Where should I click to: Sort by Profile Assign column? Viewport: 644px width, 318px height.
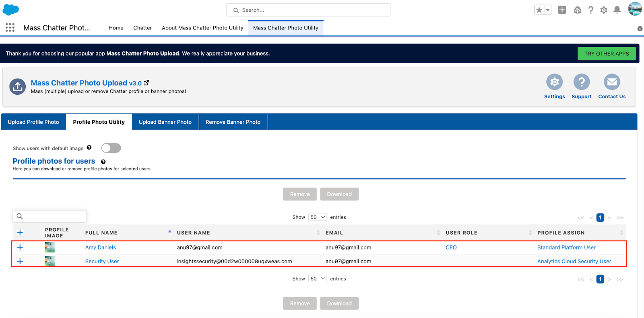tap(621, 233)
